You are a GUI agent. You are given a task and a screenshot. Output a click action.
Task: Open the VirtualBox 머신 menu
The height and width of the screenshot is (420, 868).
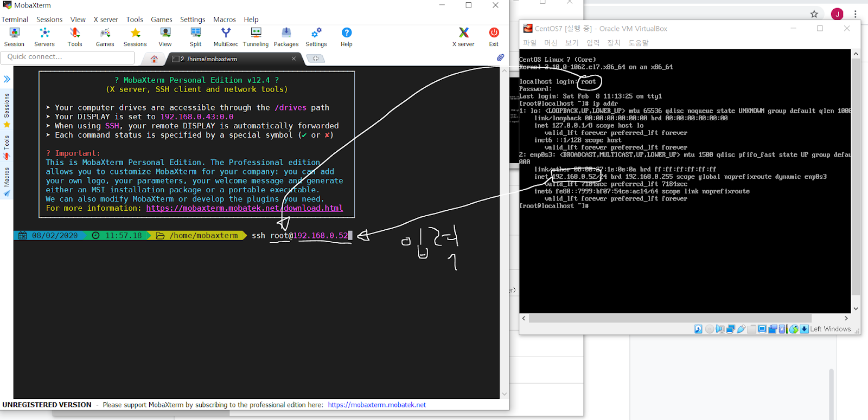(x=551, y=43)
